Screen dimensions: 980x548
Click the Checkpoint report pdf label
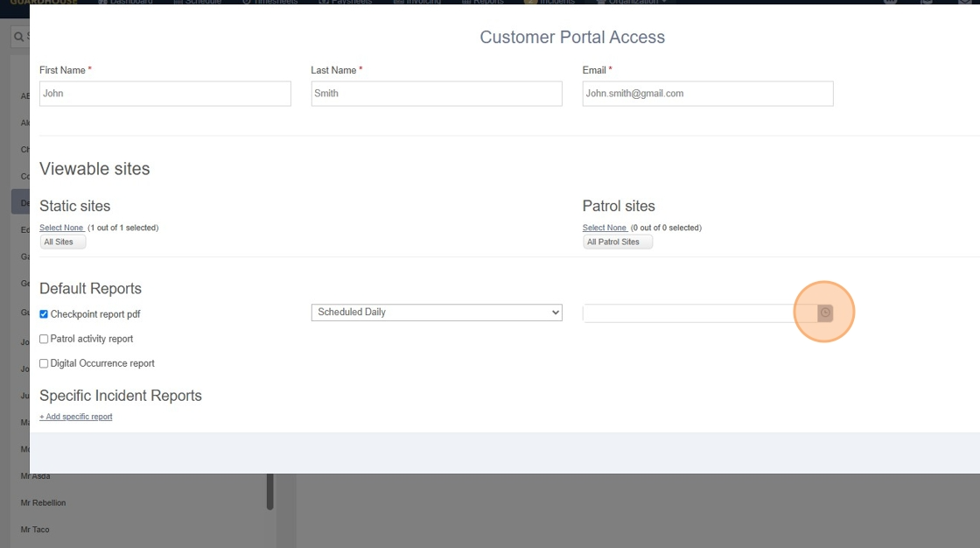(x=95, y=314)
